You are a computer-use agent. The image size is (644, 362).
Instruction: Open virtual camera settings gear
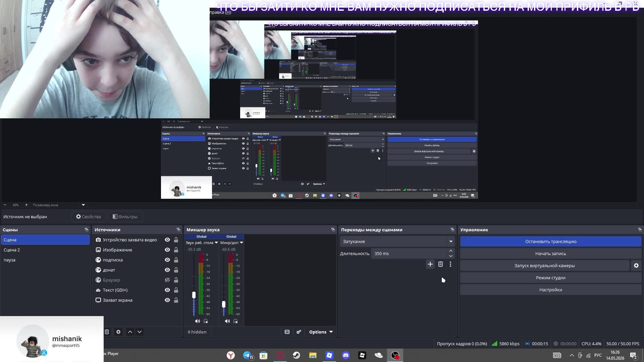pyautogui.click(x=636, y=265)
